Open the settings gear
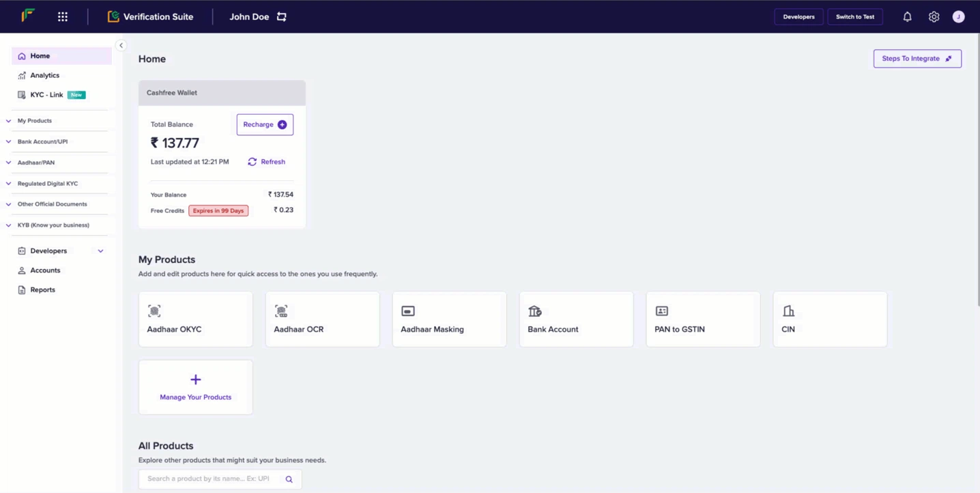Viewport: 980px width, 493px height. [x=934, y=16]
